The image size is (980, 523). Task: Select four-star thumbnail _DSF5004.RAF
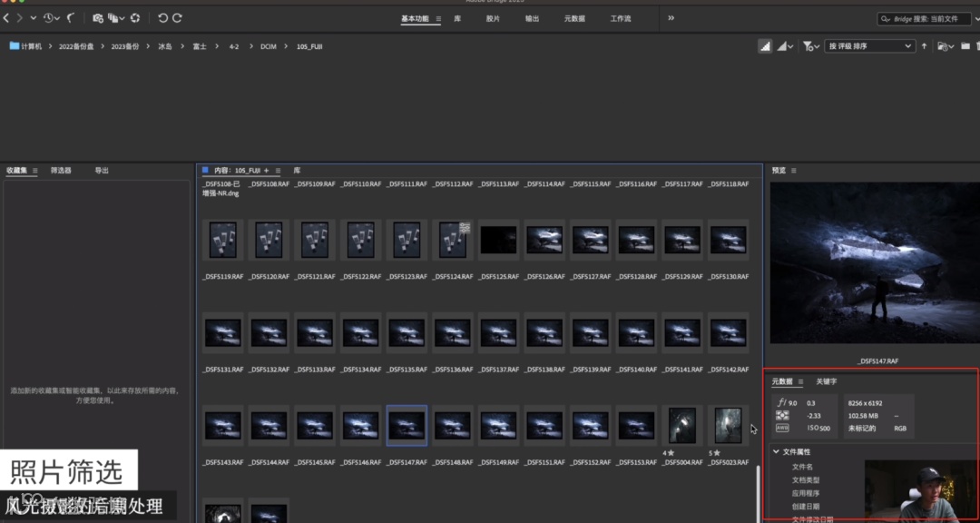681,426
